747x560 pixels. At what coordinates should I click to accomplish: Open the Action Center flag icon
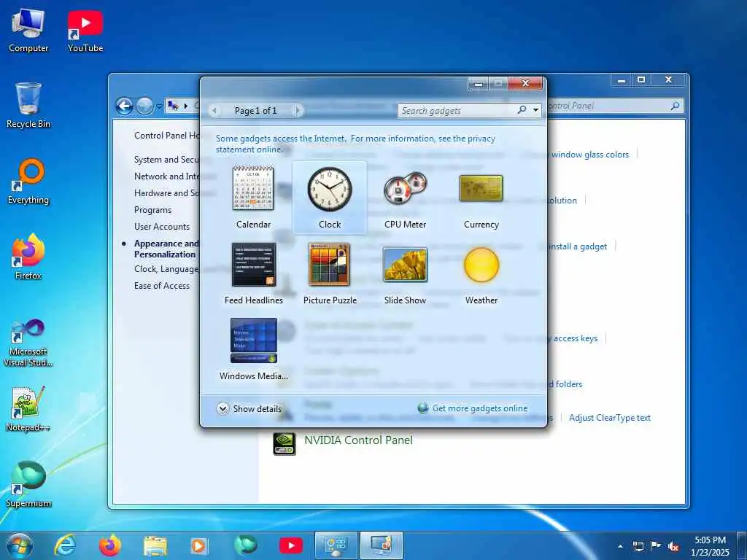[656, 547]
